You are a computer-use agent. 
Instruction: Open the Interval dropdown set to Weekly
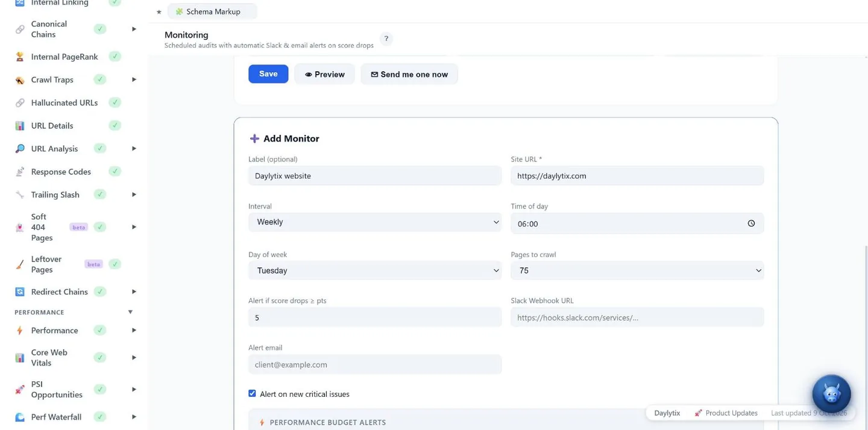(x=375, y=222)
